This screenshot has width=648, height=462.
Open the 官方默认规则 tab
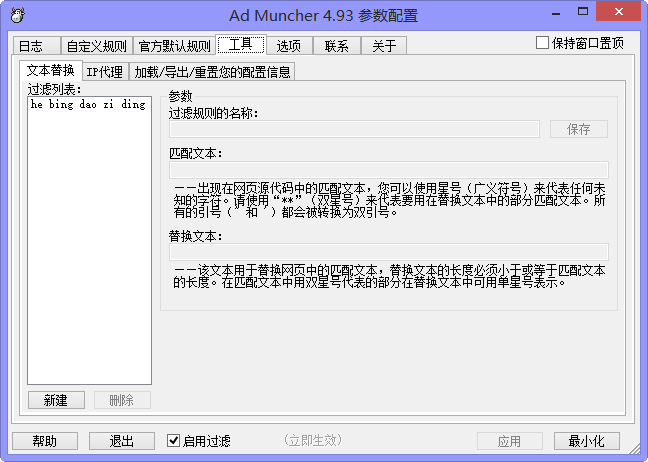174,45
